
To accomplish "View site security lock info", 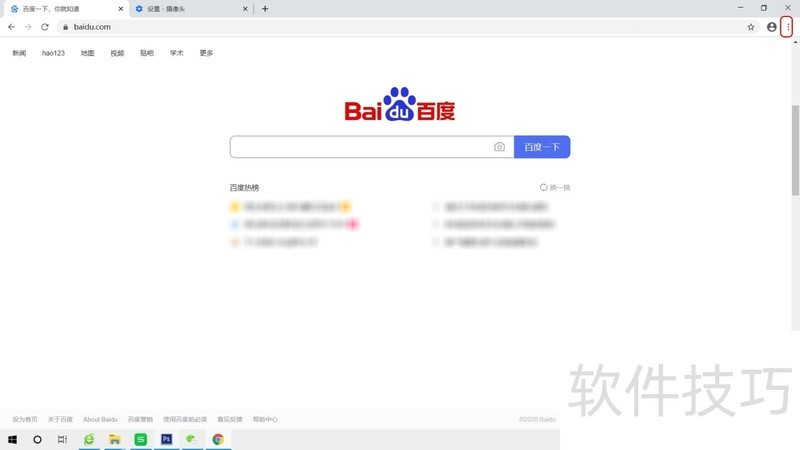I will point(65,27).
